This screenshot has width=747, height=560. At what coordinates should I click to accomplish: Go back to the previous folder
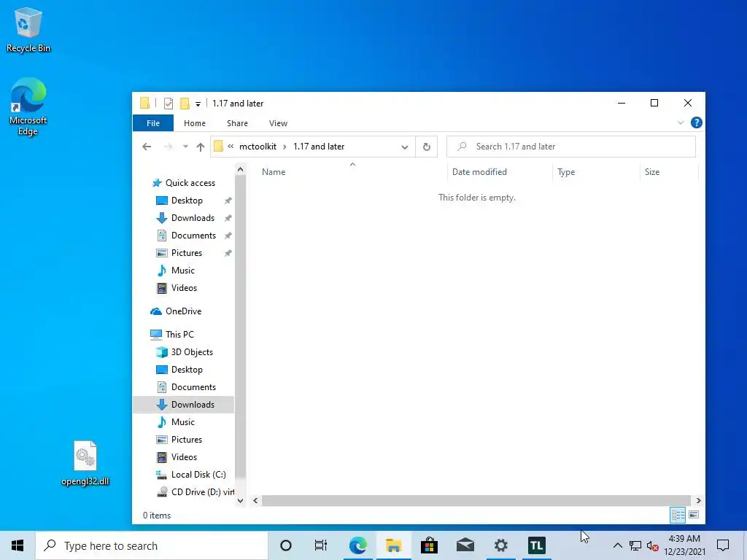pyautogui.click(x=147, y=147)
